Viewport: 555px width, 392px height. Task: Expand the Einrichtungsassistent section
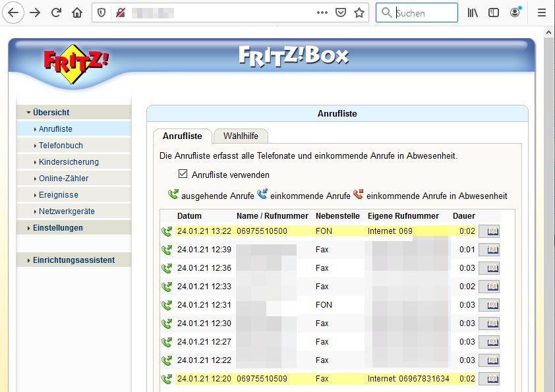click(74, 260)
